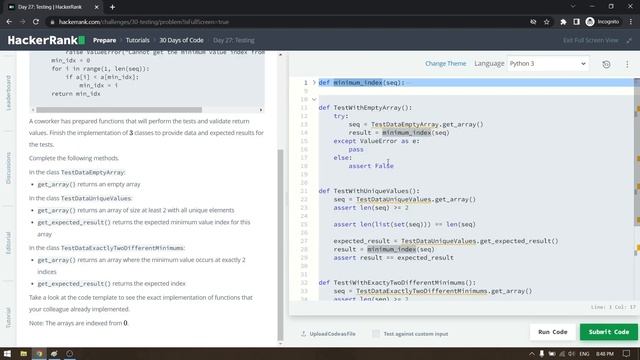Reset code using the history icon
Image resolution: width=640 pixels, height=360 pixels.
click(606, 64)
